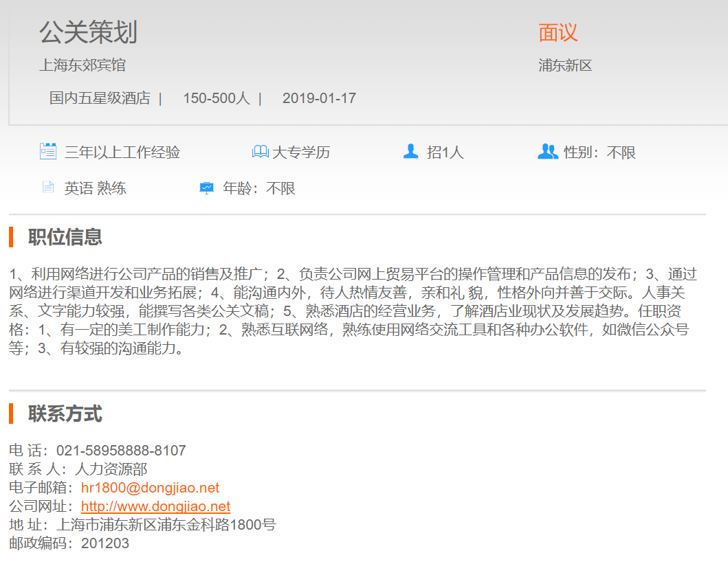The image size is (728, 564).
Task: Click the posting date 2019-01-17
Action: point(319,98)
